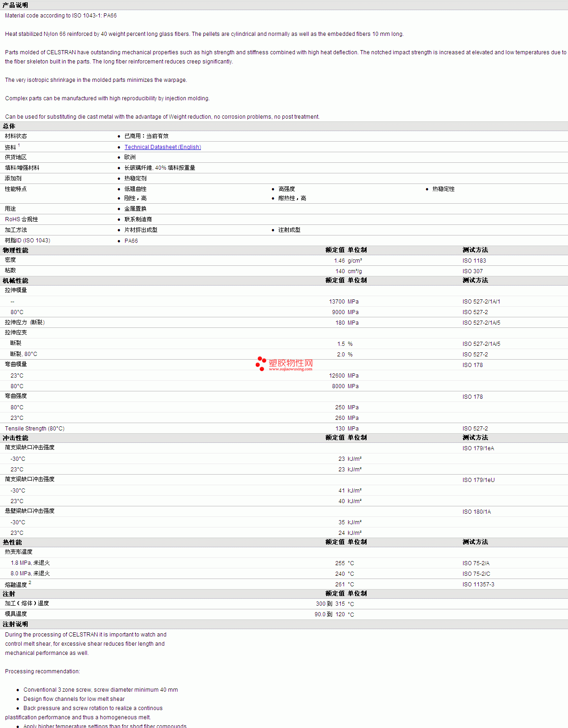Click the 8000 flexural modulus value

pos(339,386)
